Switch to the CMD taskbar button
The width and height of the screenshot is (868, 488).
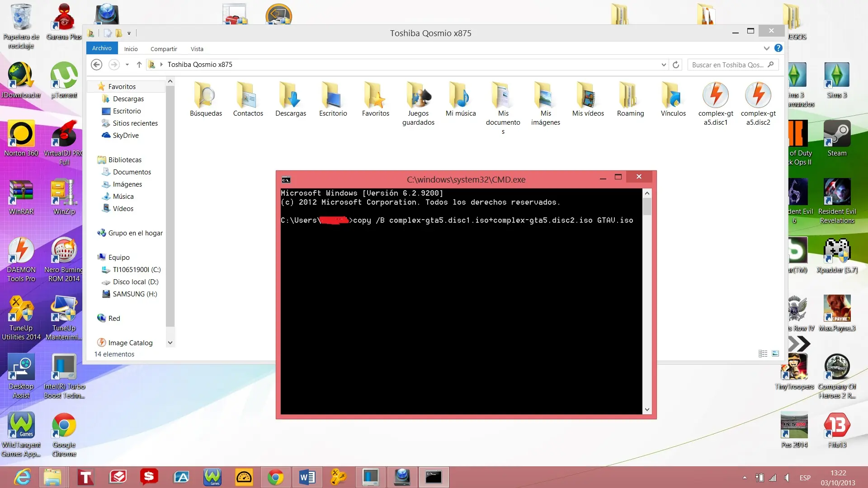[x=434, y=477]
